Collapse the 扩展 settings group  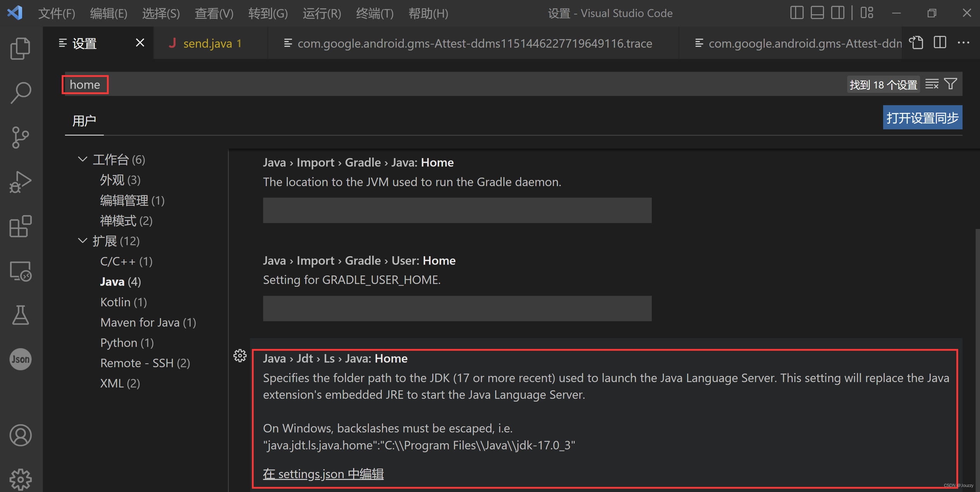tap(82, 241)
